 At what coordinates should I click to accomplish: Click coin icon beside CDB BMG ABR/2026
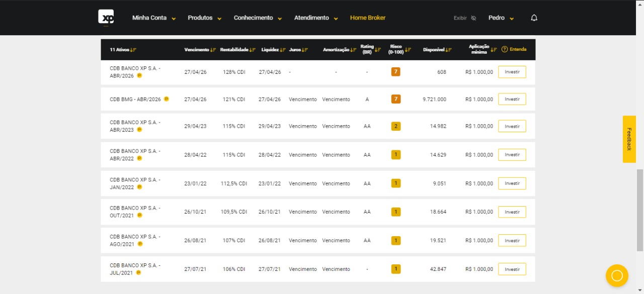(166, 99)
